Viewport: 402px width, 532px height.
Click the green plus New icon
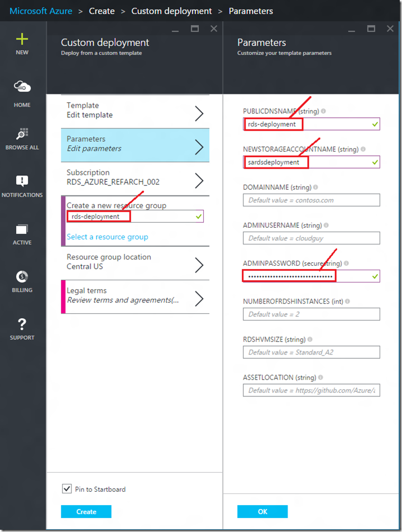point(22,40)
